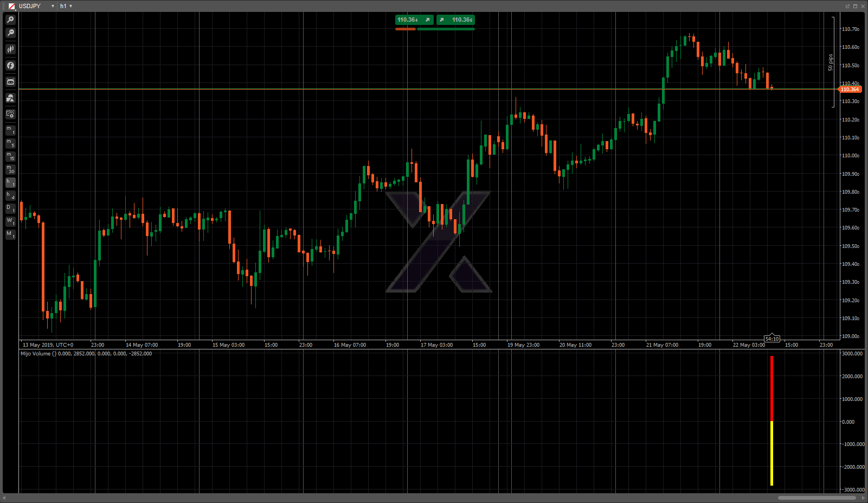Open the USDJPY symbol dropdown
868x503 pixels.
(53, 6)
